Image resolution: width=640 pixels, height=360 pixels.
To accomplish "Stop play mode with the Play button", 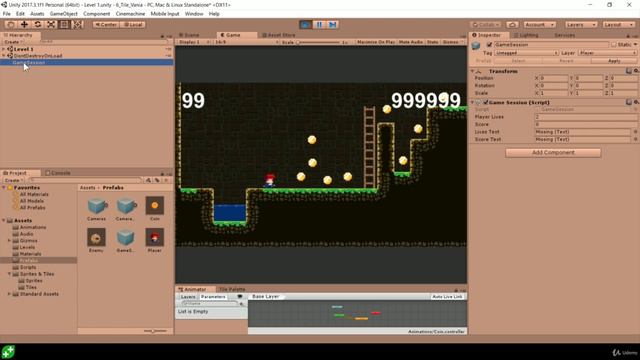I will coord(305,24).
